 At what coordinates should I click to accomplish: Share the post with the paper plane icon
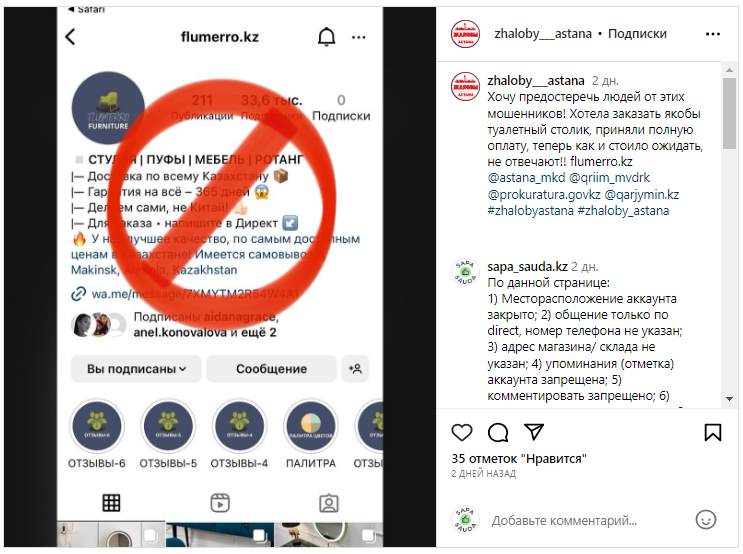coord(534,432)
